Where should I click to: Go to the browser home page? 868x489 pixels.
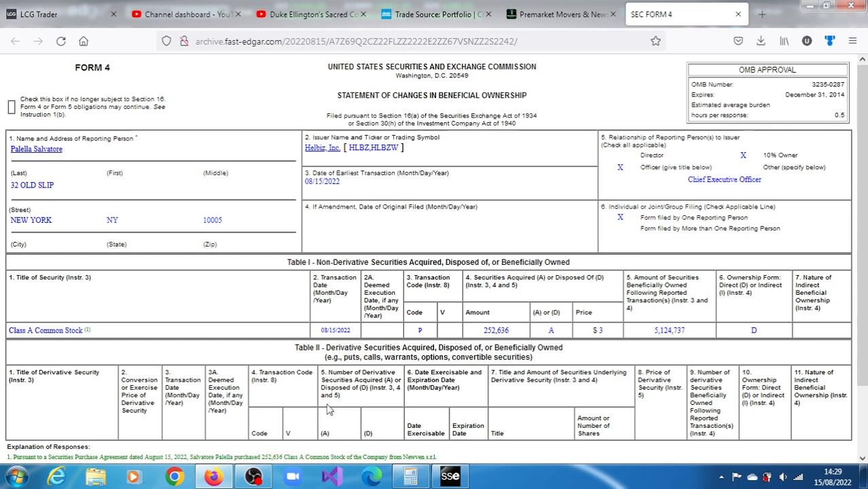pyautogui.click(x=84, y=41)
